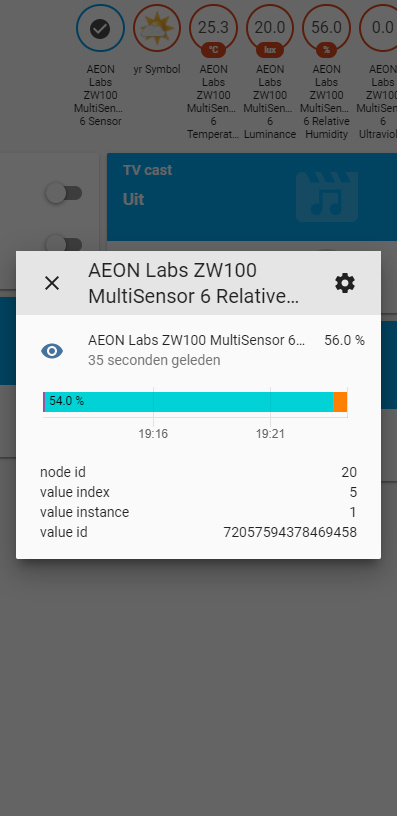The width and height of the screenshot is (397, 816).
Task: Open the 0.0 ultraviolet badge
Action: click(380, 29)
